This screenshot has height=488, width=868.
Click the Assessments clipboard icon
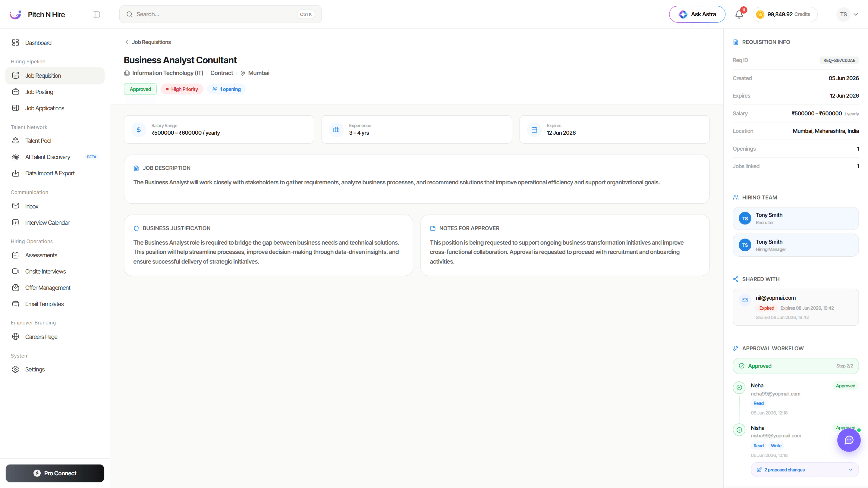pyautogui.click(x=15, y=255)
